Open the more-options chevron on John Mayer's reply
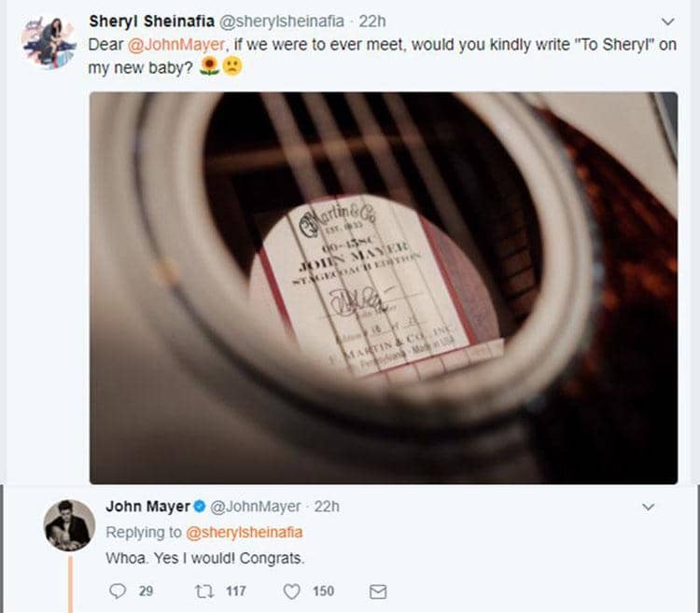Viewport: 700px width, 613px height. click(650, 507)
